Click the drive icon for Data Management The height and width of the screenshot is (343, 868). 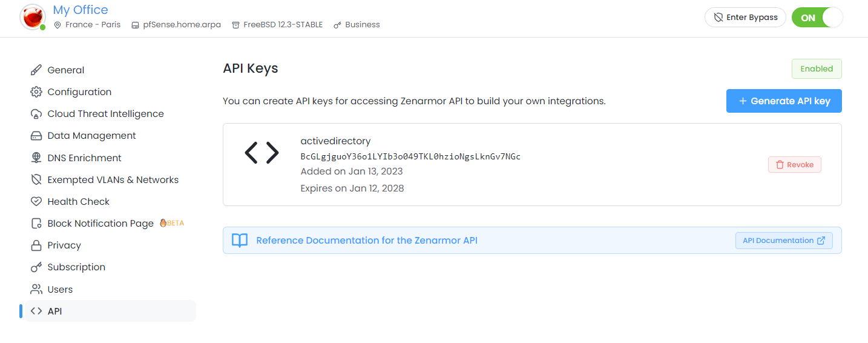(x=36, y=136)
